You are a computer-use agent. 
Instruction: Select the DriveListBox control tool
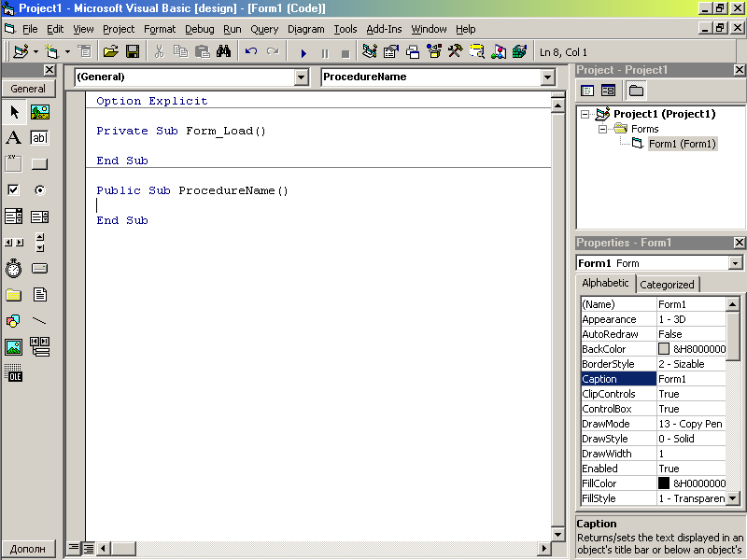[x=39, y=269]
